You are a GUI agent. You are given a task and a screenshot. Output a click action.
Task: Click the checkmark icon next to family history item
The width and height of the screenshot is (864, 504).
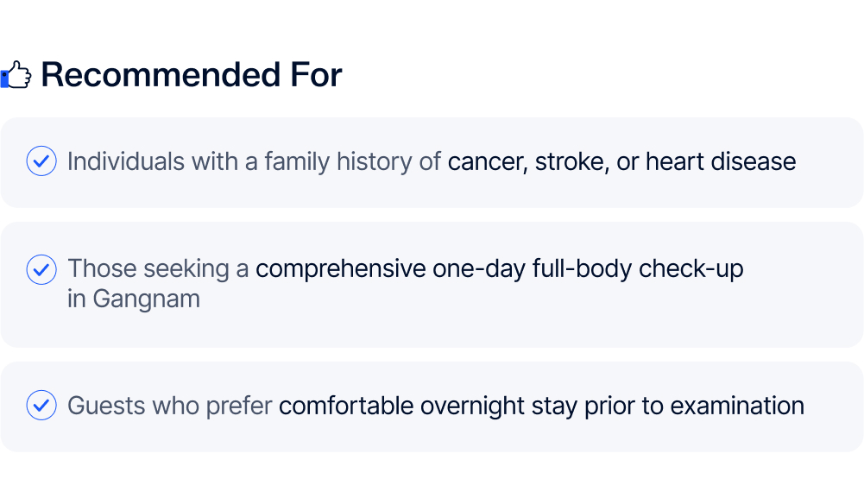click(x=41, y=161)
